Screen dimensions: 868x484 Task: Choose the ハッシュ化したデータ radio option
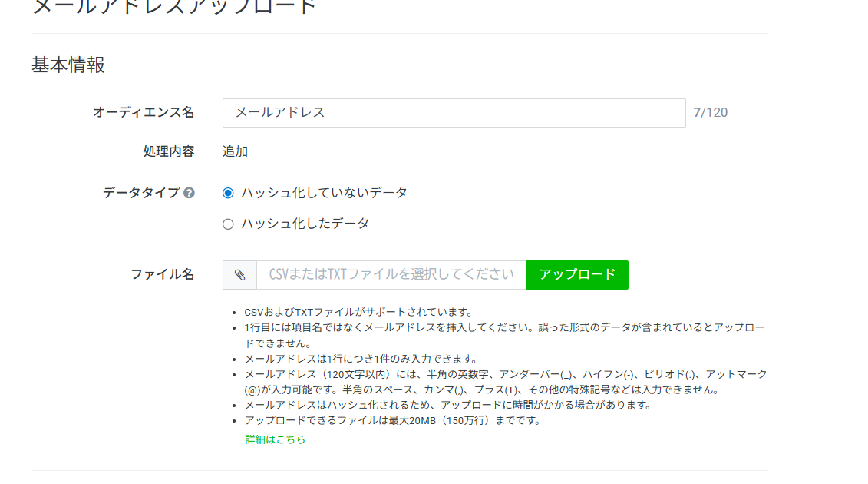point(228,224)
